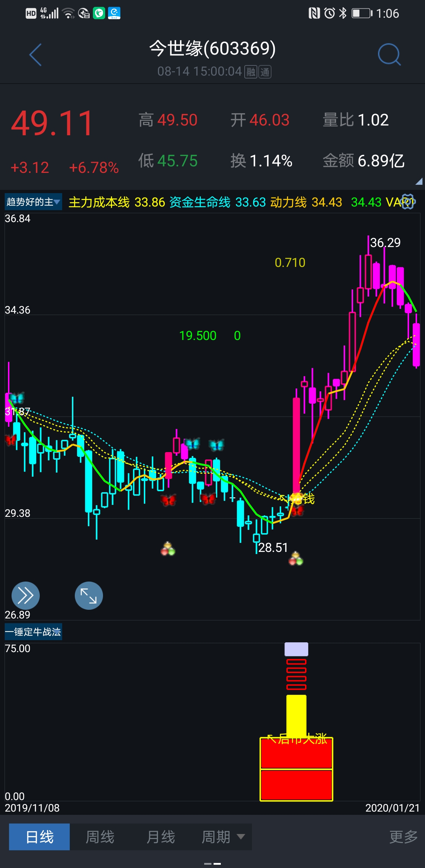Tap the 一锤定牛战法 sub-indicator label

[33, 632]
